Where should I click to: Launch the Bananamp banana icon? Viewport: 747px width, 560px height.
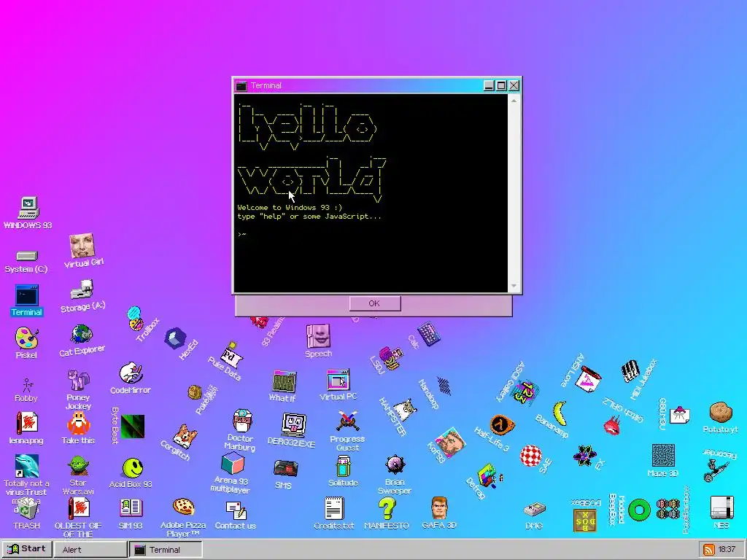tap(561, 413)
